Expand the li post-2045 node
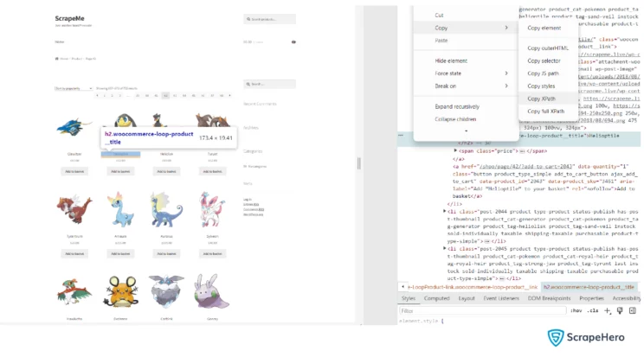 444,248
